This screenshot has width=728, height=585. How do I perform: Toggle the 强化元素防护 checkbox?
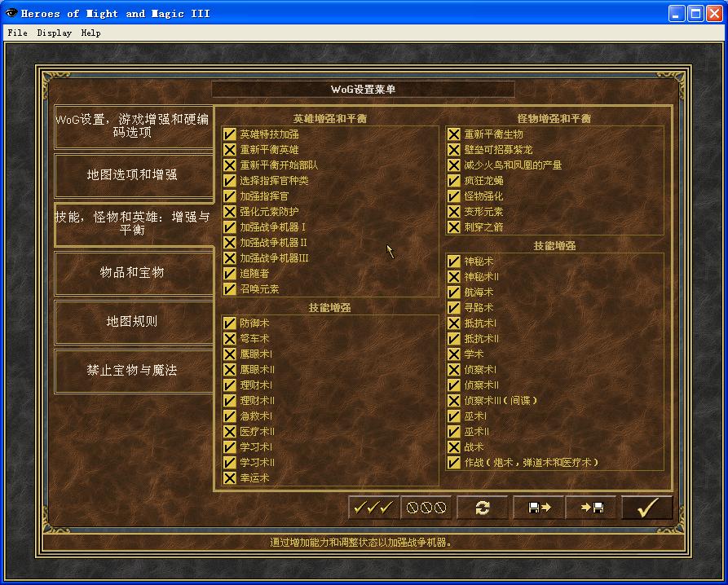pos(229,212)
